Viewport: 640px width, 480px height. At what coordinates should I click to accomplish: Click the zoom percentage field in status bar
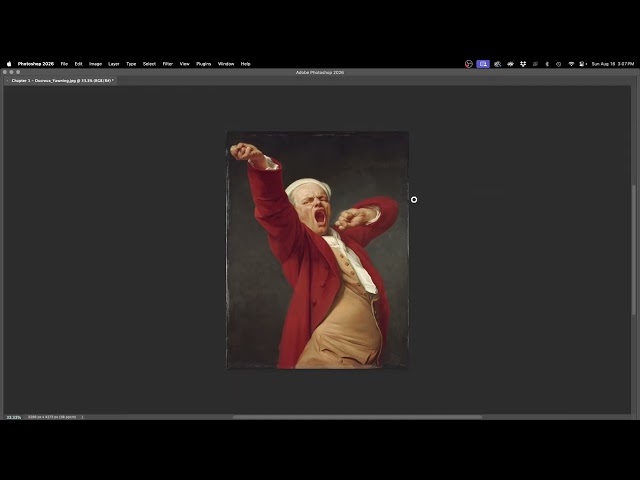pyautogui.click(x=13, y=417)
